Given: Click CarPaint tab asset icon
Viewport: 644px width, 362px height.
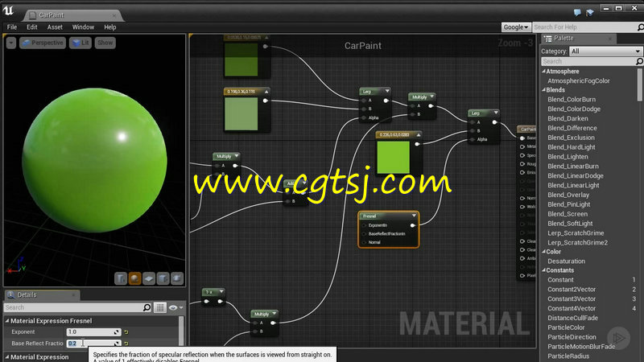Looking at the screenshot, I should [x=32, y=15].
